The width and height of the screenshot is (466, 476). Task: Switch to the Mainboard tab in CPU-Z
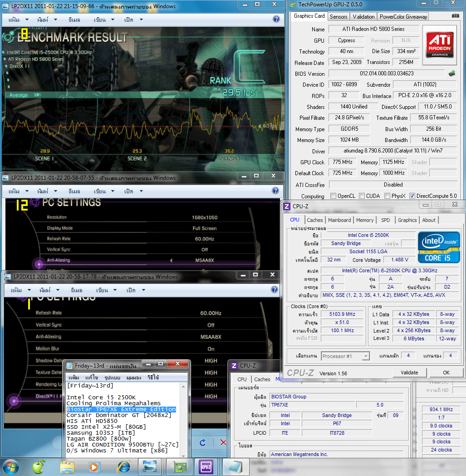pos(339,220)
